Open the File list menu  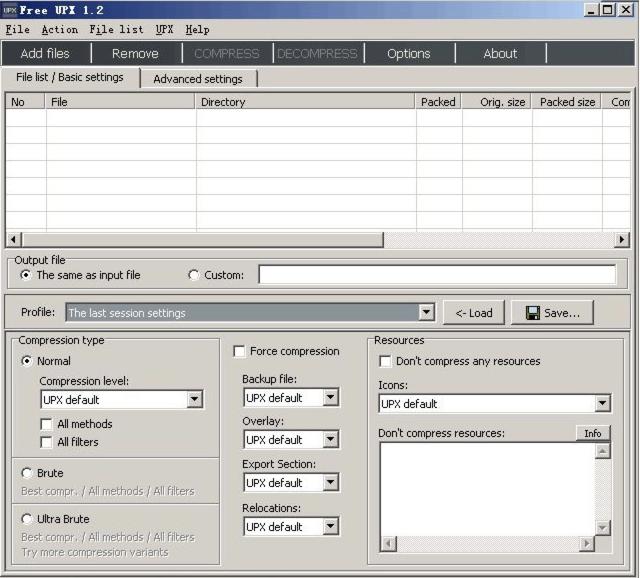(116, 30)
